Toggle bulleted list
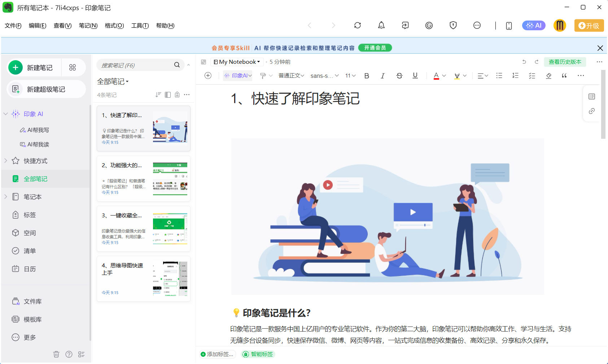The height and width of the screenshot is (364, 608). click(x=499, y=75)
